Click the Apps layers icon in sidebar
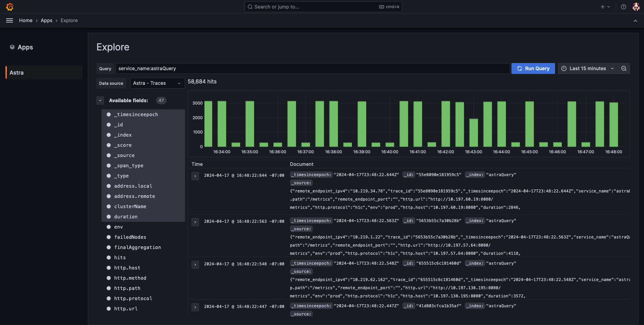The image size is (644, 325). tap(12, 47)
